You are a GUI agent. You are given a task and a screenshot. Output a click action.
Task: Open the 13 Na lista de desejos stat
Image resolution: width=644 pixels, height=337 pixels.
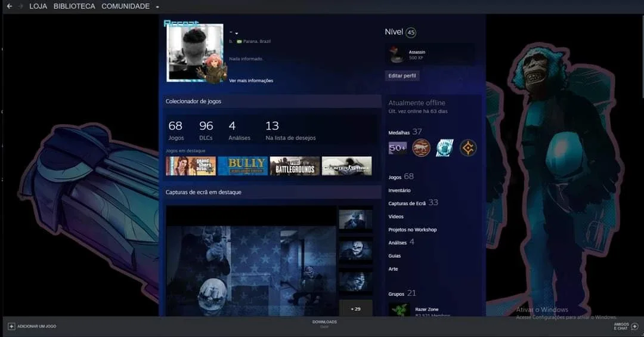(x=290, y=130)
